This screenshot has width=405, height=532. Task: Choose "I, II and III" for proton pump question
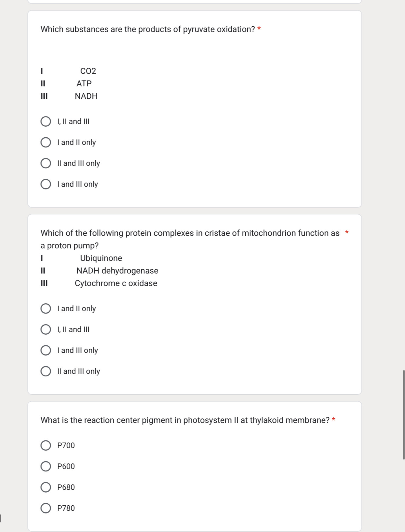(46, 329)
